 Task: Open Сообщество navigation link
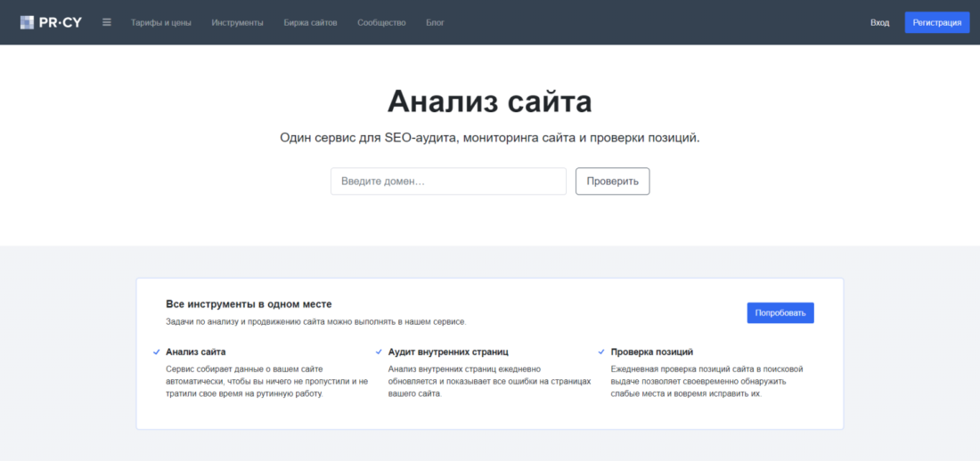point(381,22)
